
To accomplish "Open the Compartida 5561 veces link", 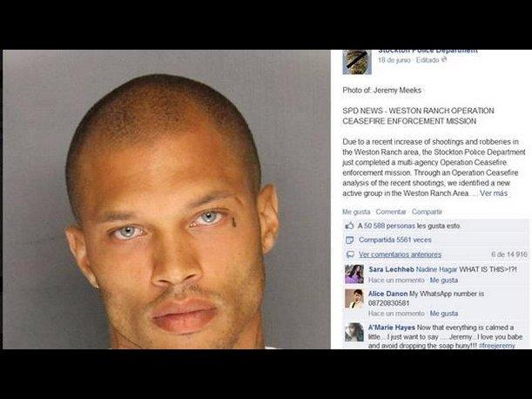I will 395,240.
